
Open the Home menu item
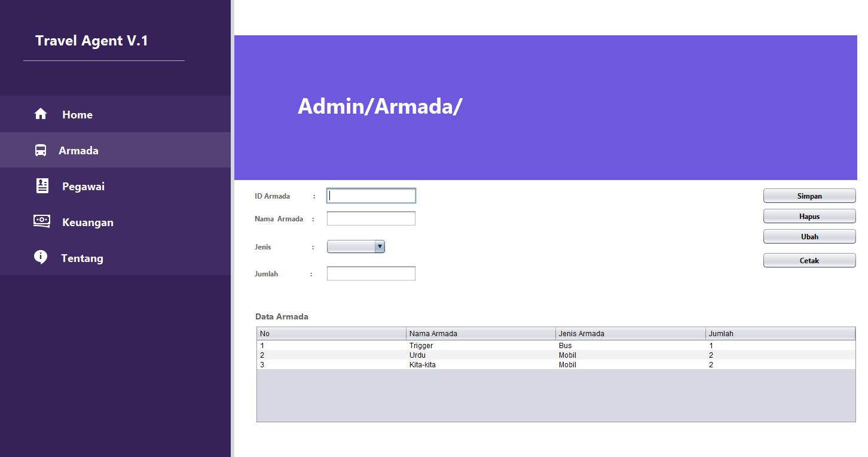(x=115, y=114)
